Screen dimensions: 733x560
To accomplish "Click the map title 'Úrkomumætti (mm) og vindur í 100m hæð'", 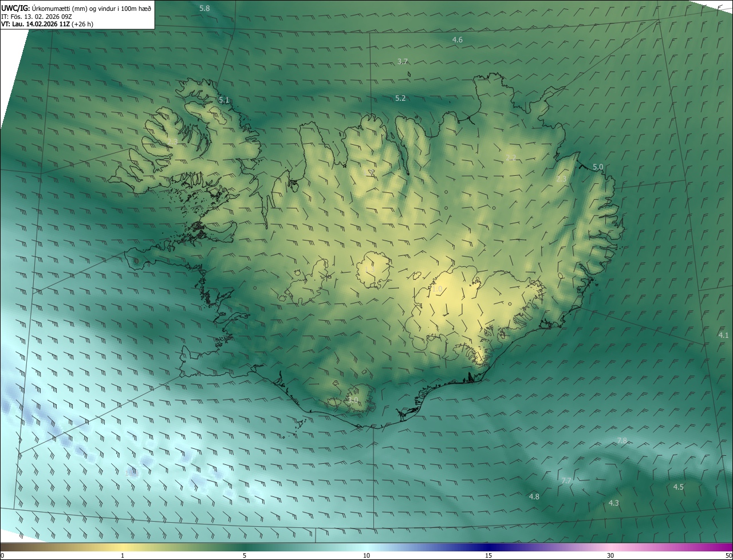I will 92,7.
